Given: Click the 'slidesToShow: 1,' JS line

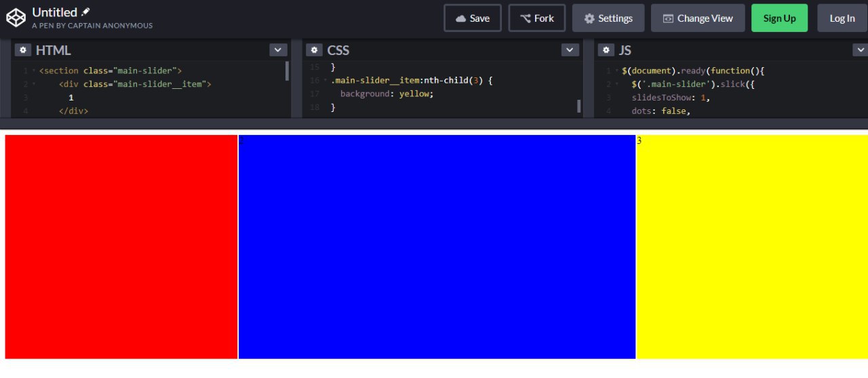Looking at the screenshot, I should [x=671, y=98].
